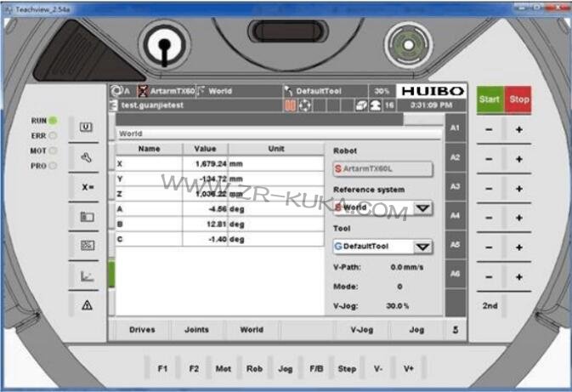Screen dimensions: 572x392
Task: Toggle the Step mode key
Action: click(x=347, y=368)
